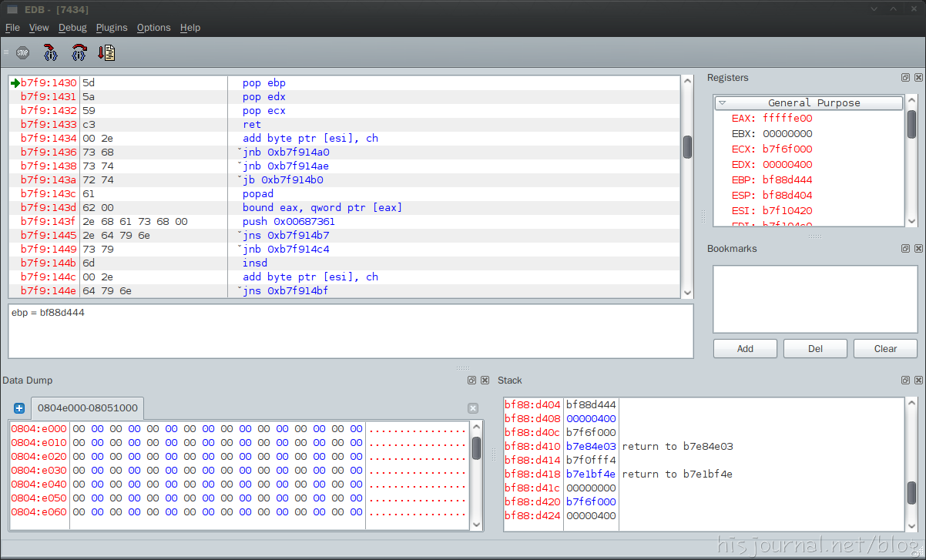Image resolution: width=926 pixels, height=560 pixels.
Task: Select stack entry 'return to b7e1bf4e'
Action: pyautogui.click(x=677, y=474)
